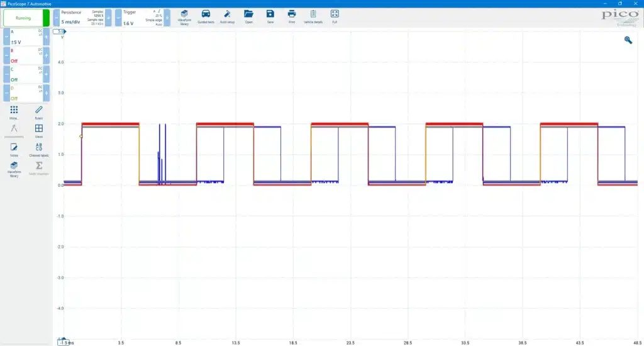Viewport: 644px width, 346px height.
Task: Click the Open folder icon
Action: 248,17
